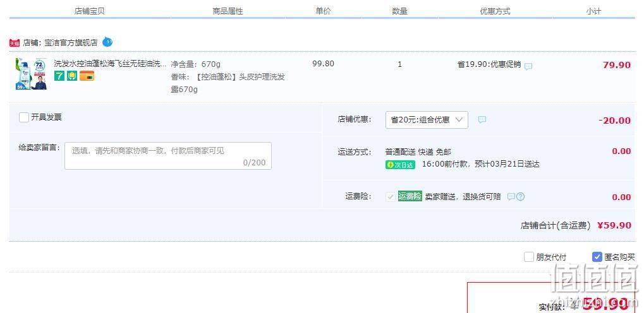Screen dimensions: 644x313
Task: Open promotion details bubble next to 优惠促销
Action: click(x=528, y=66)
